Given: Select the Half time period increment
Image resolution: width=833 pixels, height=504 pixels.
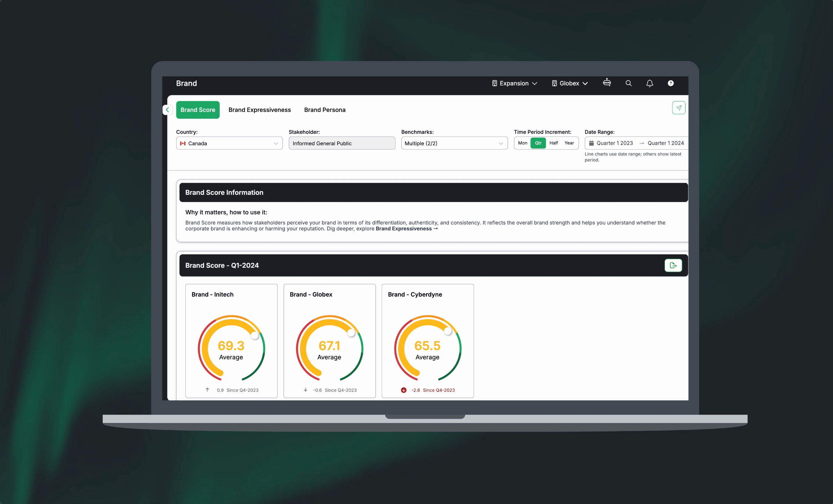Looking at the screenshot, I should pos(553,143).
